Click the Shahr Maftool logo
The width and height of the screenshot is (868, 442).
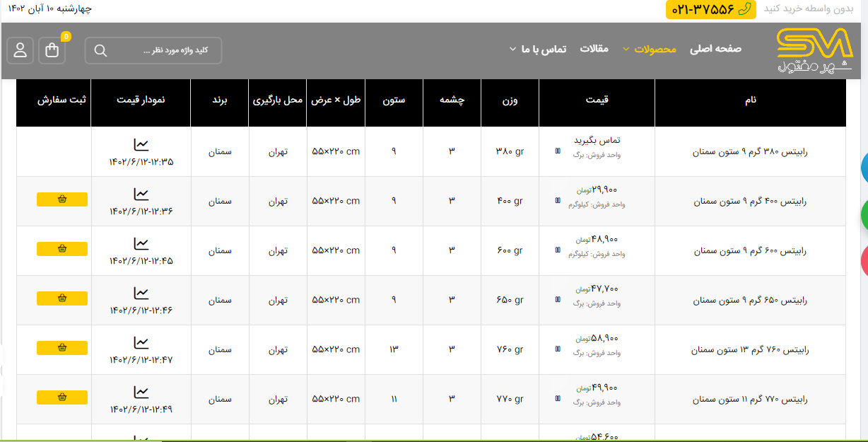coord(814,50)
